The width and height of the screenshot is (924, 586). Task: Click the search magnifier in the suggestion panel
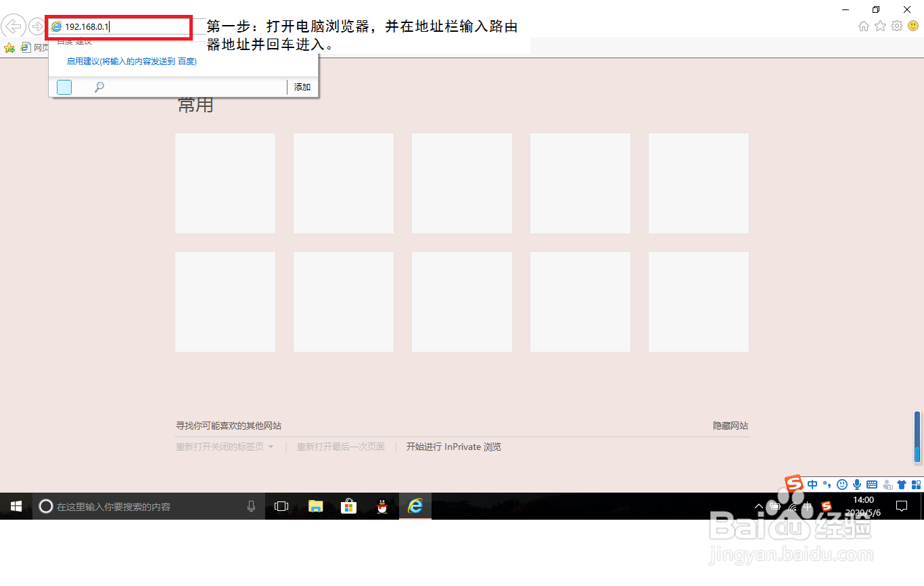99,87
